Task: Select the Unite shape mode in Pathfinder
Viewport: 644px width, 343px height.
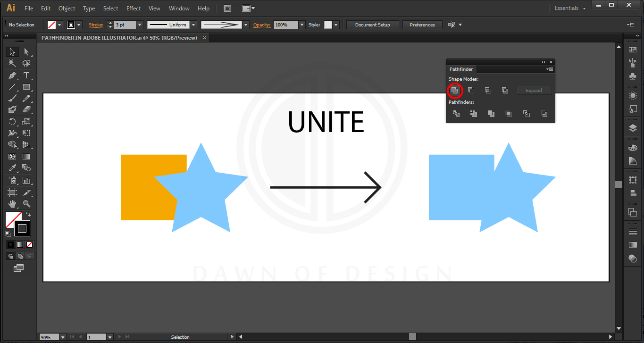Action: tap(455, 90)
